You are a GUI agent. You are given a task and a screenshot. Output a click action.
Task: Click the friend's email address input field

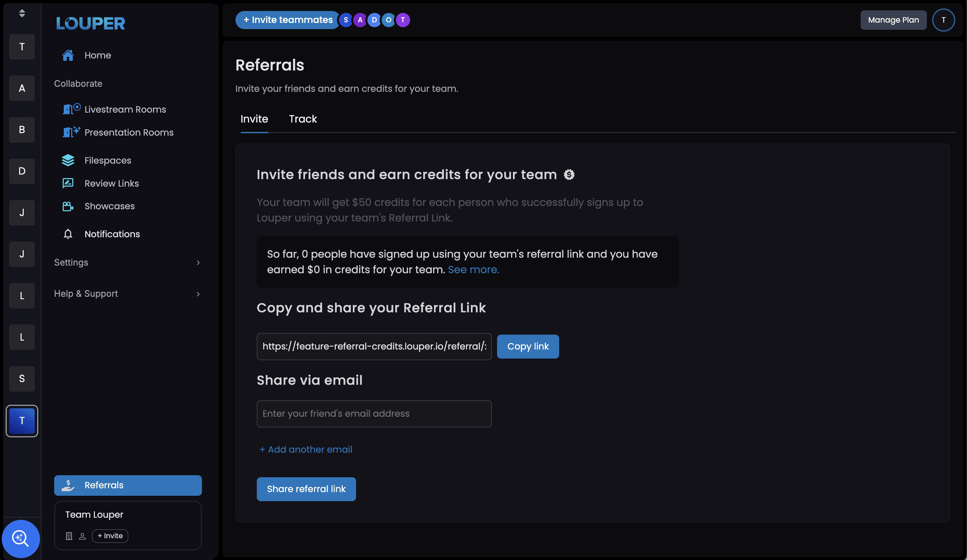tap(374, 414)
